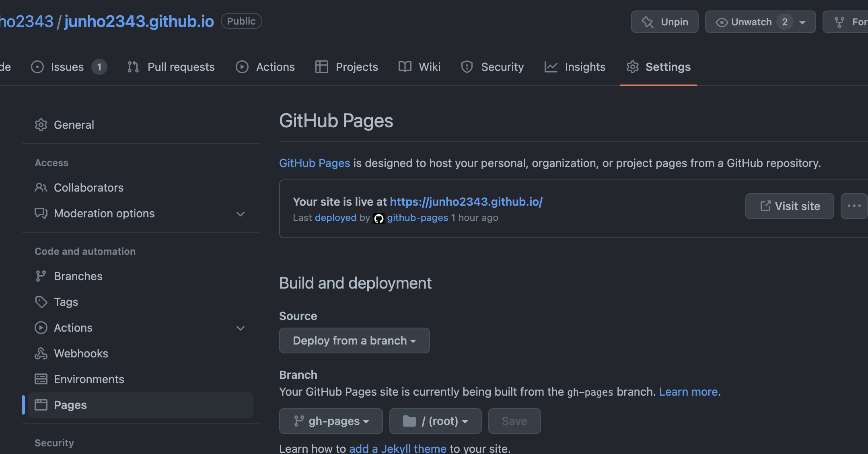The width and height of the screenshot is (868, 454).
Task: Open the Learn more link
Action: [689, 392]
